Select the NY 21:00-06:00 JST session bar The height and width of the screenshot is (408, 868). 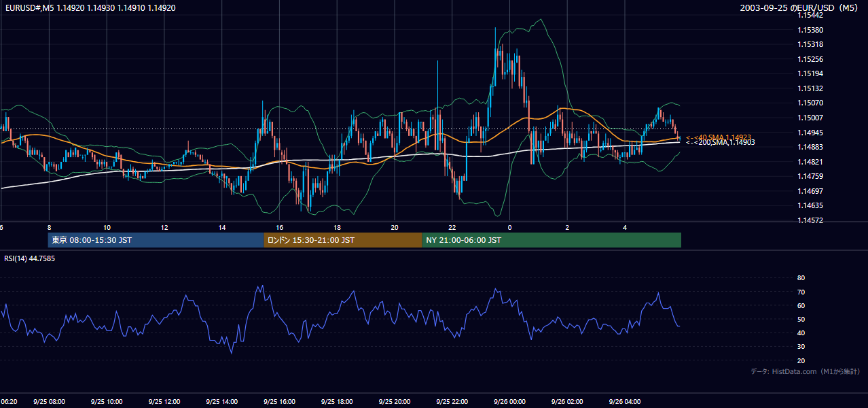click(x=551, y=240)
